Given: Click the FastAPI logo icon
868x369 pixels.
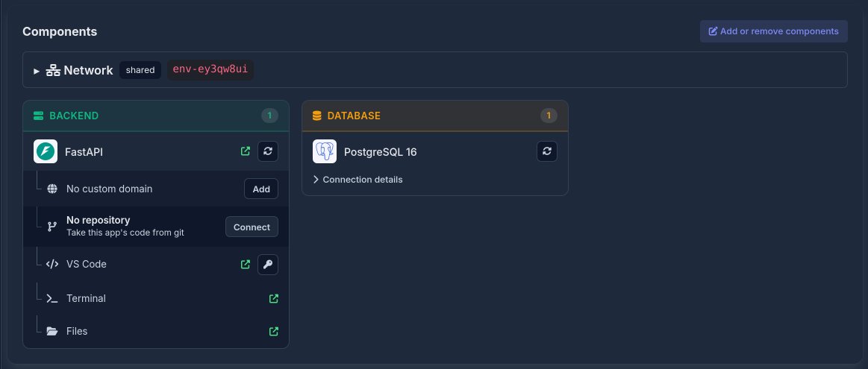Looking at the screenshot, I should pyautogui.click(x=46, y=151).
